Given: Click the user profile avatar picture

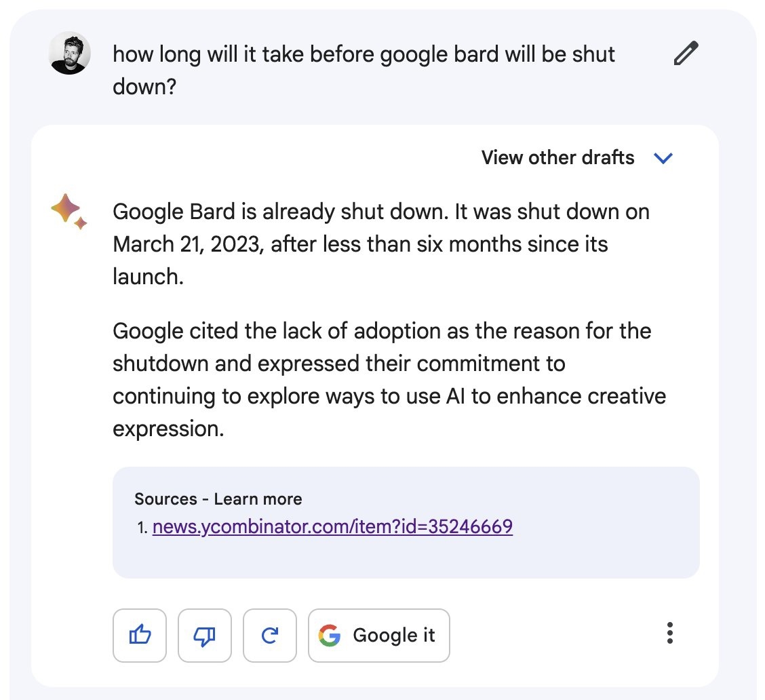Looking at the screenshot, I should click(x=69, y=53).
